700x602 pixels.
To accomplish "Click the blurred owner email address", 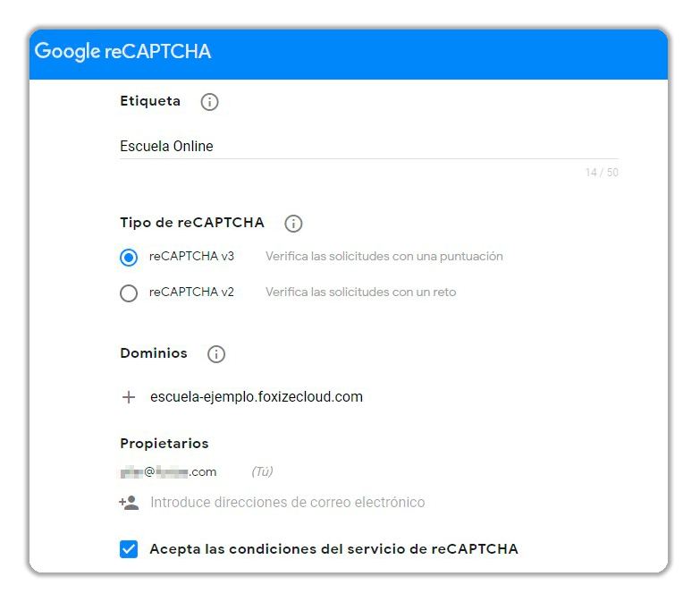I will 168,471.
